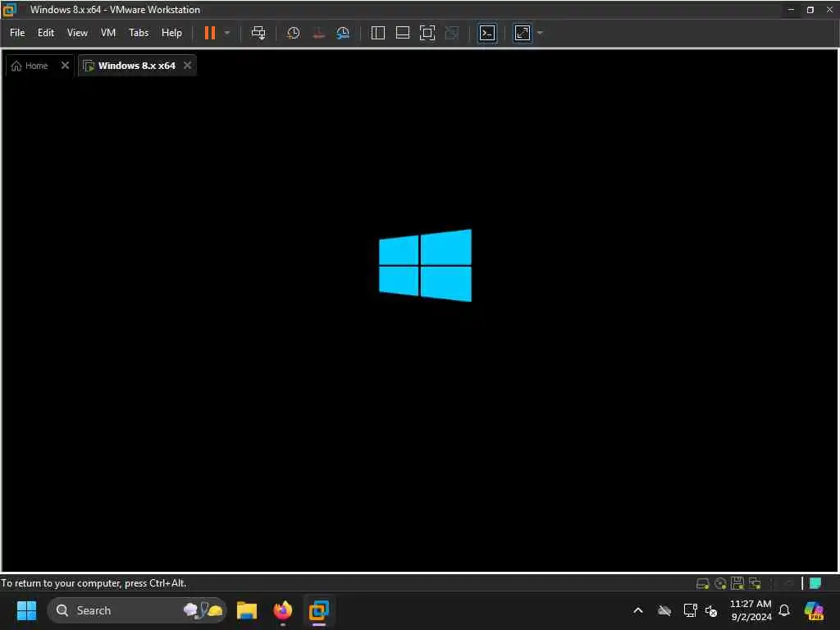Click the floppy drive status icon
Screen dimensions: 840x630
click(737, 583)
